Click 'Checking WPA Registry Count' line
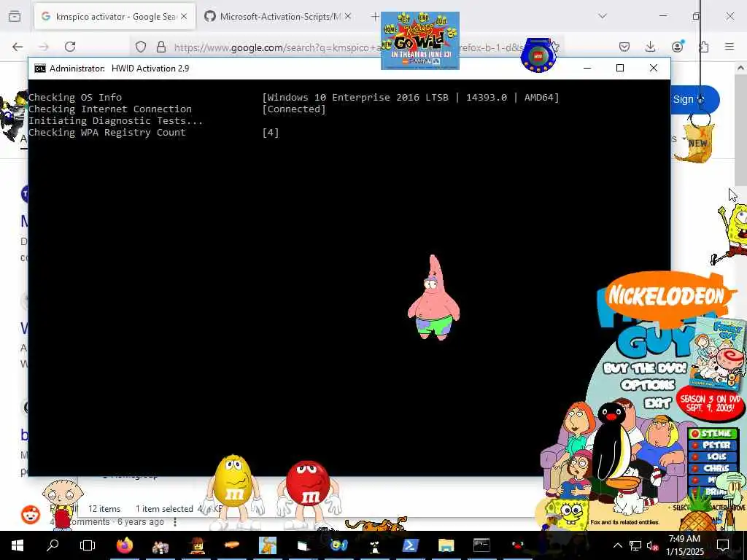 (x=107, y=133)
